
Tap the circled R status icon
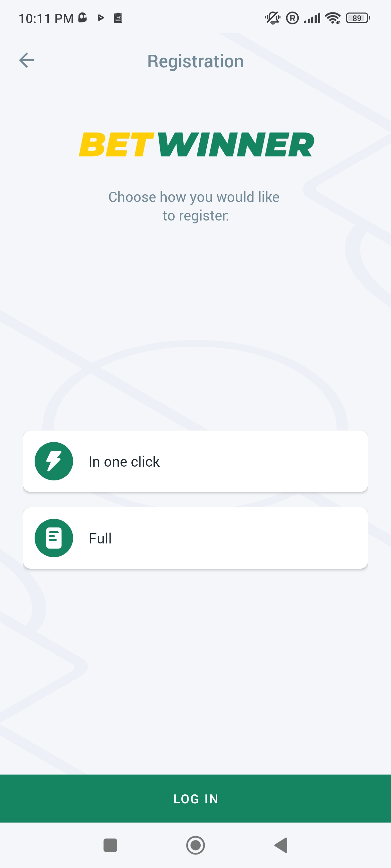(292, 18)
